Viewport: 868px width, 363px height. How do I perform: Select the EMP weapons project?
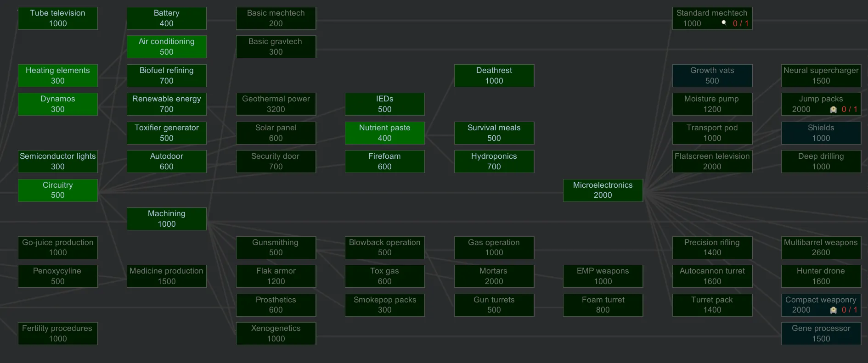coord(603,276)
